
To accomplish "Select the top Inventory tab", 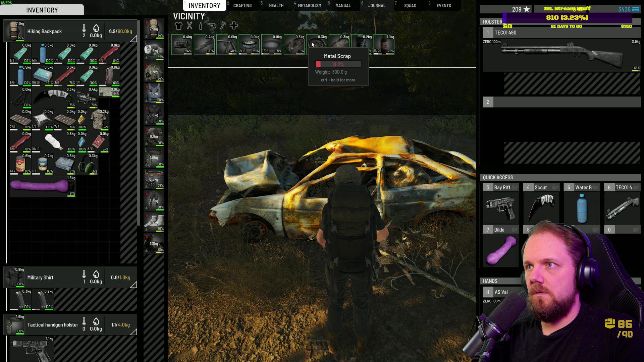I will click(x=204, y=6).
